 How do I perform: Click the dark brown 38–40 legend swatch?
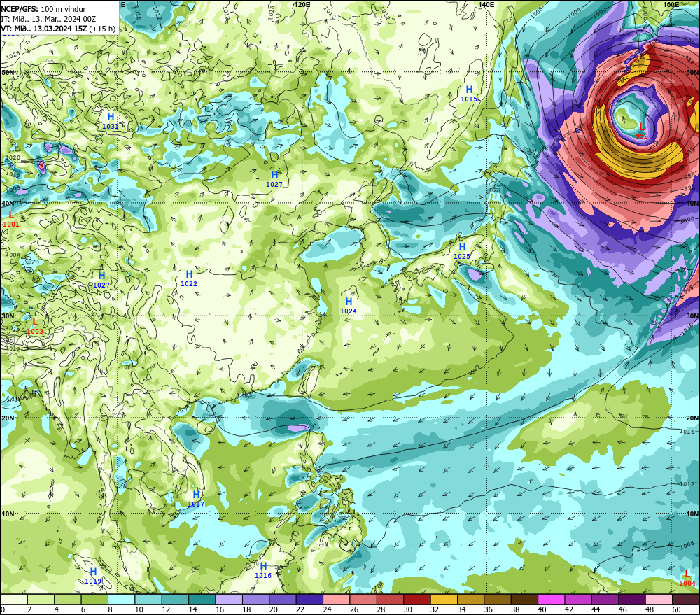[x=524, y=599]
